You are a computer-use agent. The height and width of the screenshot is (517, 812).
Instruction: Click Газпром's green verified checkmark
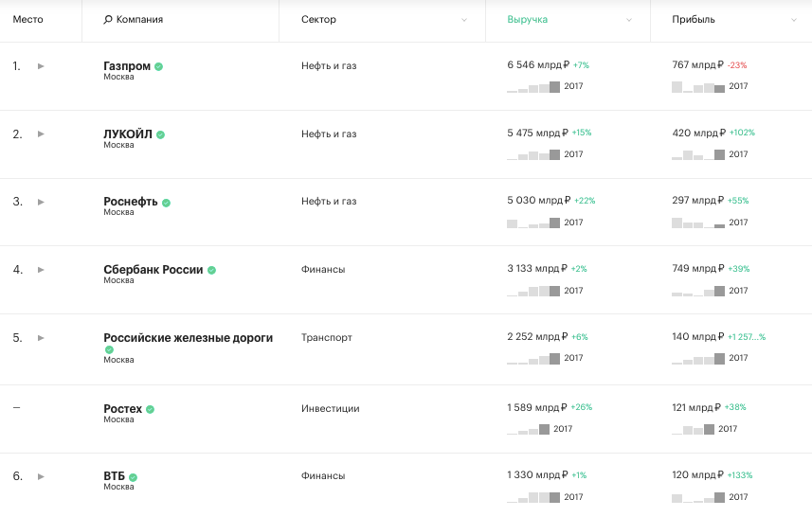pyautogui.click(x=158, y=67)
